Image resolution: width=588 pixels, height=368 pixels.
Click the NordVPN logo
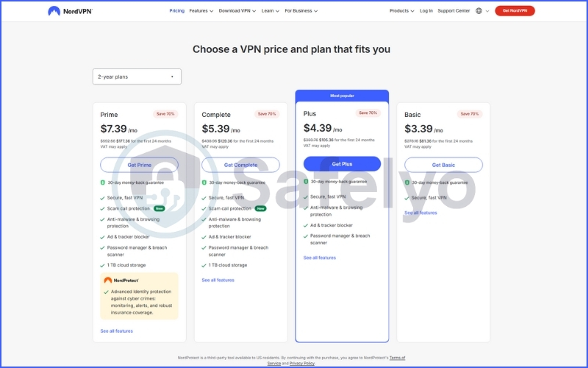[70, 11]
